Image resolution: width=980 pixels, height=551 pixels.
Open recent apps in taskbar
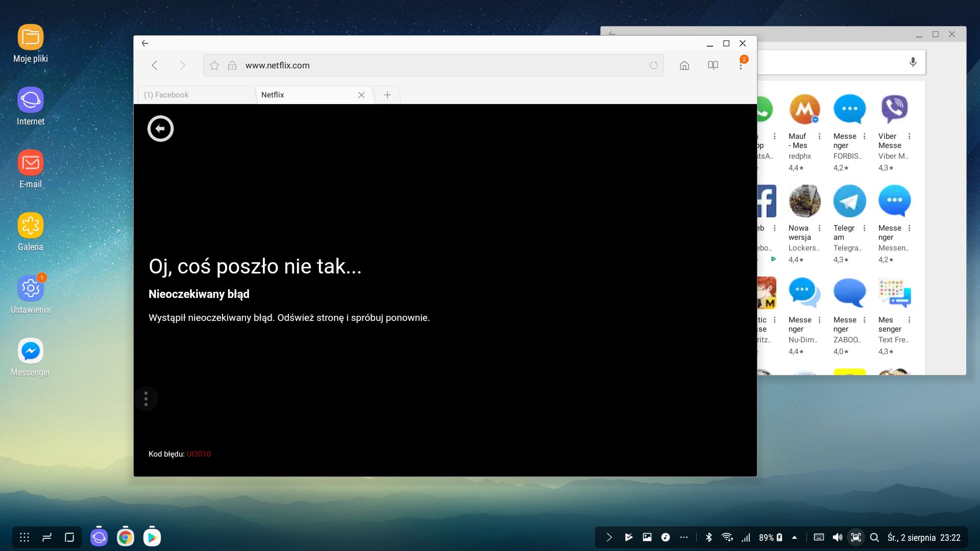47,537
